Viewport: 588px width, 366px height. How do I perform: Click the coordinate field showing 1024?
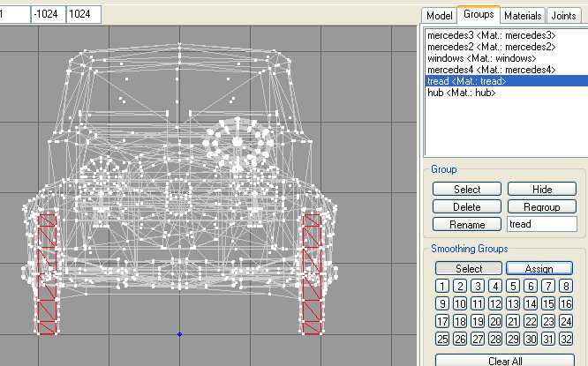[84, 14]
